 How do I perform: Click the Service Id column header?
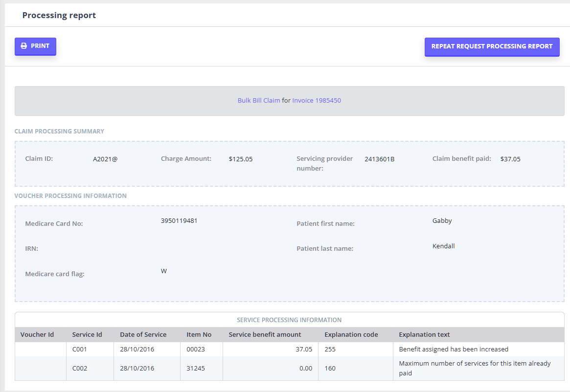point(87,335)
